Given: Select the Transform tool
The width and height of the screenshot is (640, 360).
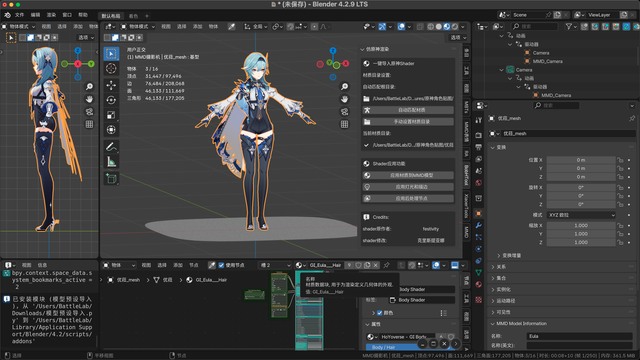Looking at the screenshot, I should point(111,130).
